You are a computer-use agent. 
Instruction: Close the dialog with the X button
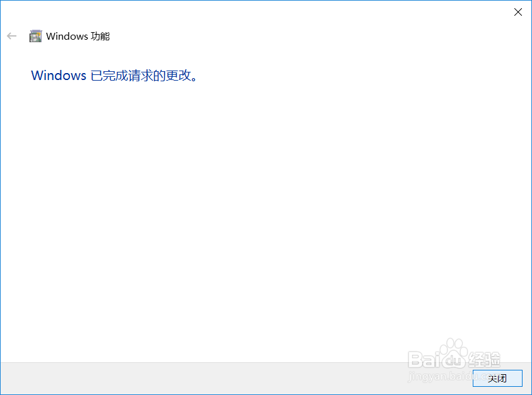tap(518, 12)
